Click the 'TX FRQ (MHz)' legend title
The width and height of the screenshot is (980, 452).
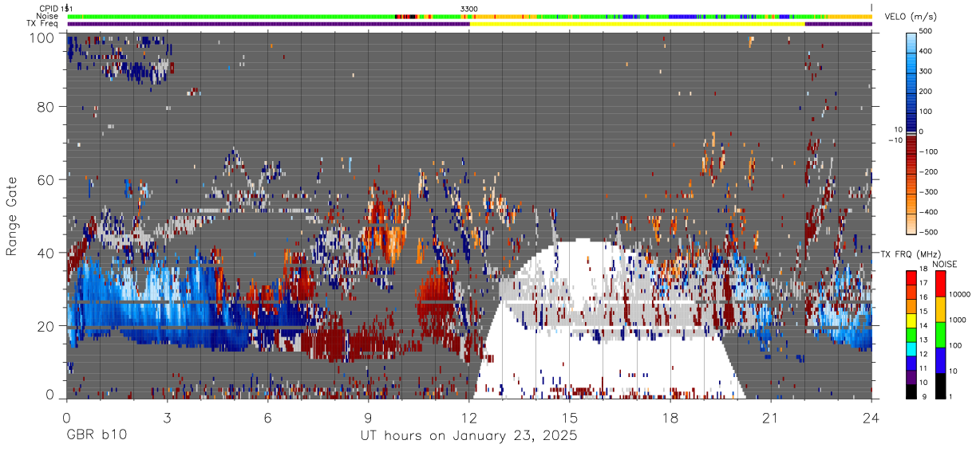pyautogui.click(x=911, y=254)
